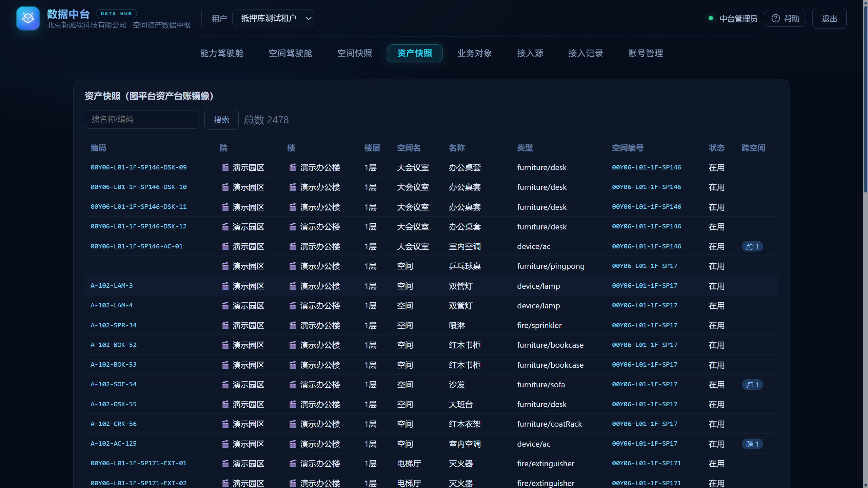Click the 院 icon in the A-102-BOK-52 row
This screenshot has width=868, height=488.
tap(225, 345)
